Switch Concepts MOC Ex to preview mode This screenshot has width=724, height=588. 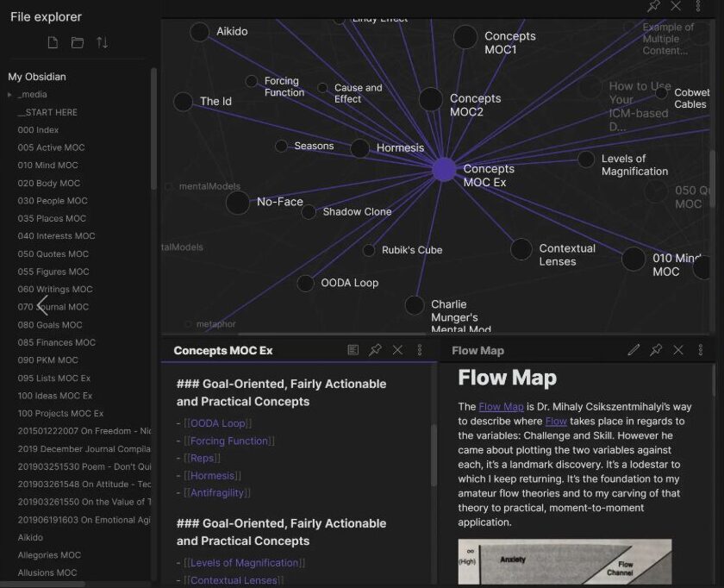pyautogui.click(x=353, y=350)
